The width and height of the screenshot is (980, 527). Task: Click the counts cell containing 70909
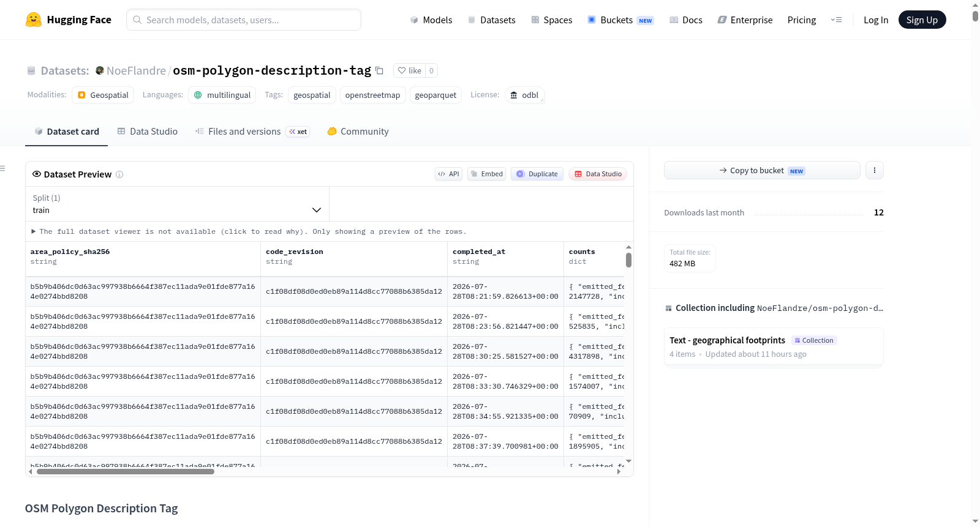click(594, 411)
